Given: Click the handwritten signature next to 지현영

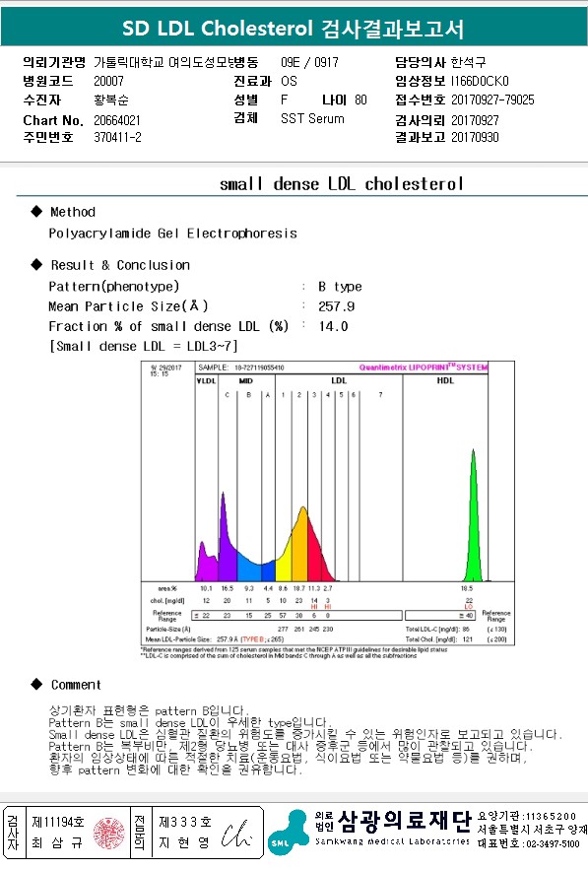Looking at the screenshot, I should (236, 834).
